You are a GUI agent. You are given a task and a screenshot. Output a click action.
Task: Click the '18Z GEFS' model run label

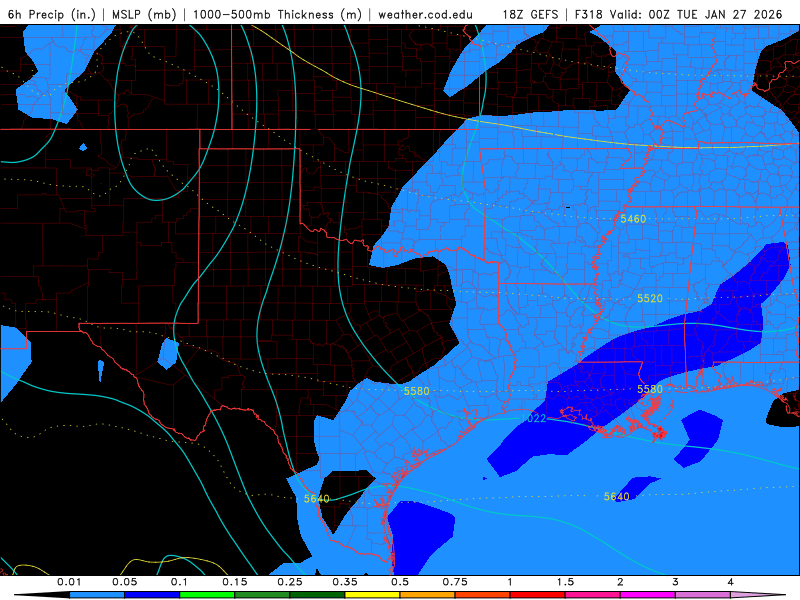click(x=531, y=14)
